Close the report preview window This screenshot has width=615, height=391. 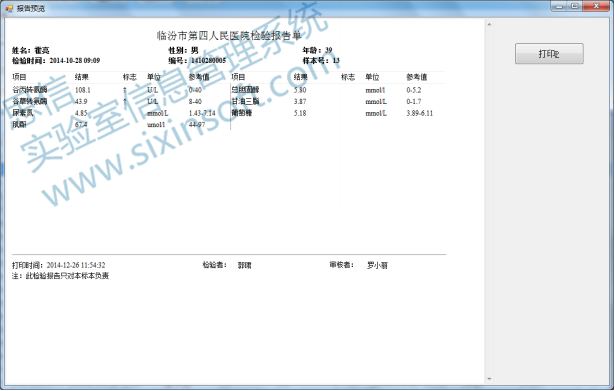597,6
